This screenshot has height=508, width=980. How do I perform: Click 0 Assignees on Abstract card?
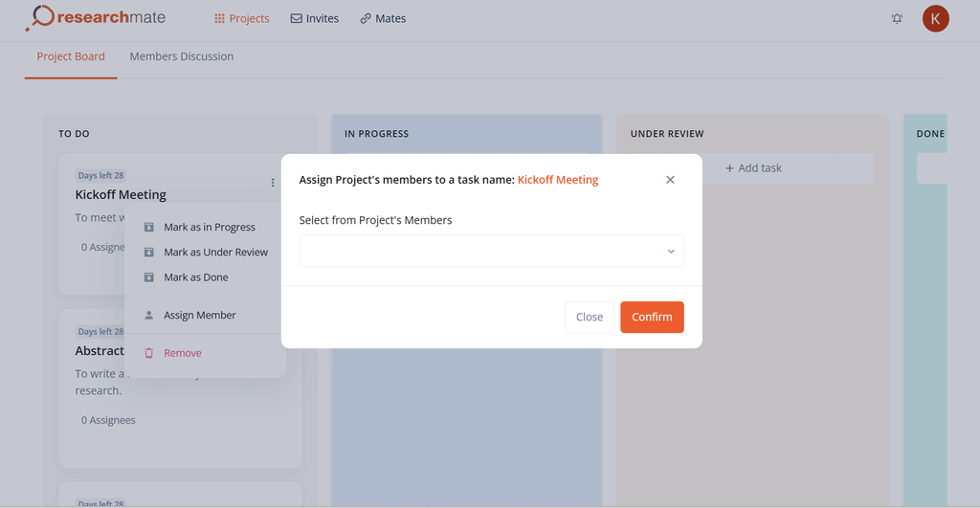coord(108,420)
